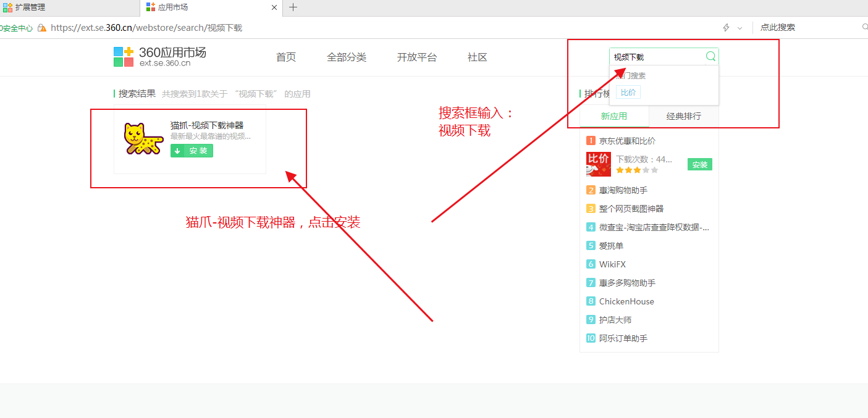Select the 比价 hot search tag
Screen dimensions: 868x418
[x=628, y=92]
